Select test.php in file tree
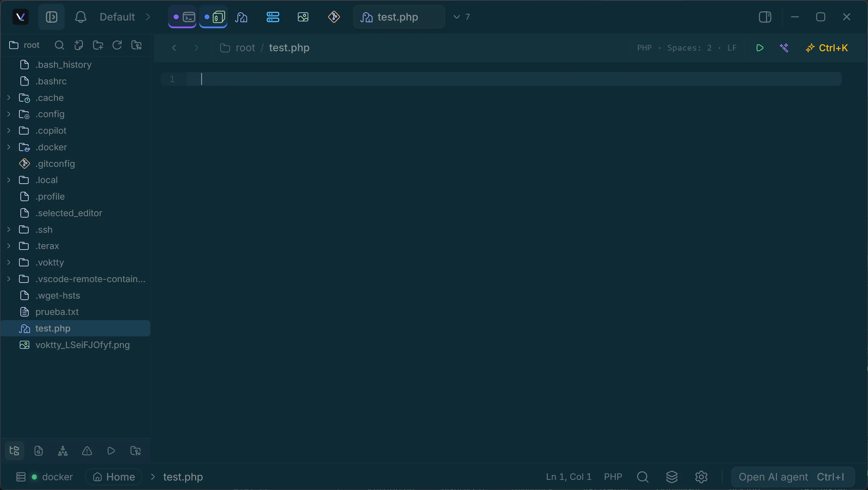868x490 pixels. pos(75,329)
